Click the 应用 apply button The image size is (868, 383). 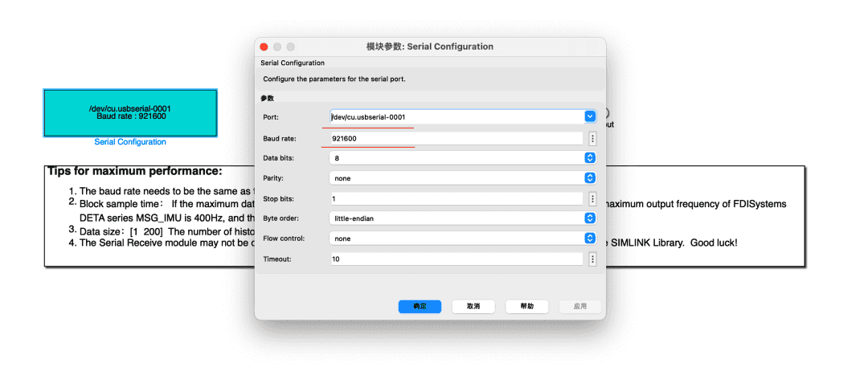(x=579, y=307)
